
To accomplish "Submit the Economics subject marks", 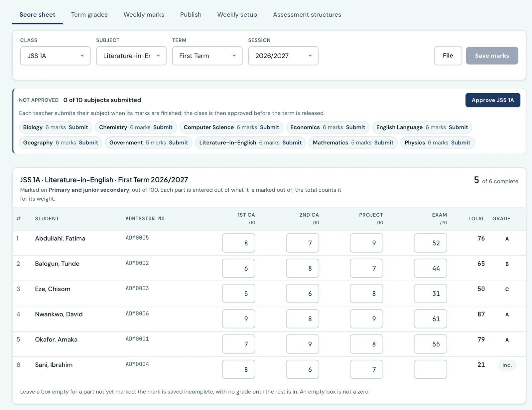I will (x=355, y=127).
